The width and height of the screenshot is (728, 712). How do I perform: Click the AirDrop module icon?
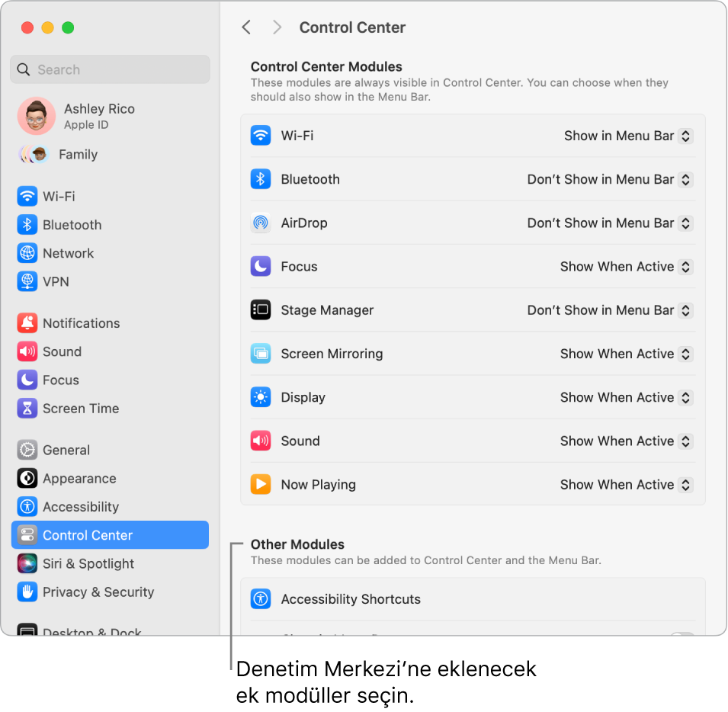[261, 223]
